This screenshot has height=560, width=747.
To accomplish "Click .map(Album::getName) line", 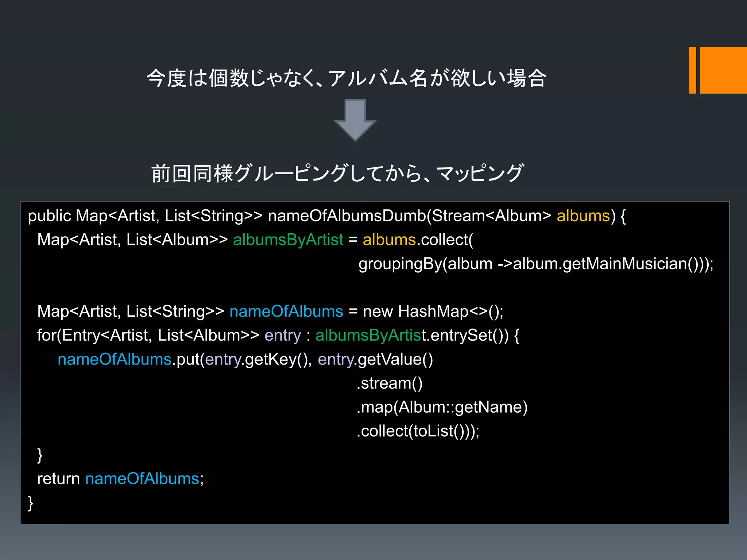I will coord(442,407).
